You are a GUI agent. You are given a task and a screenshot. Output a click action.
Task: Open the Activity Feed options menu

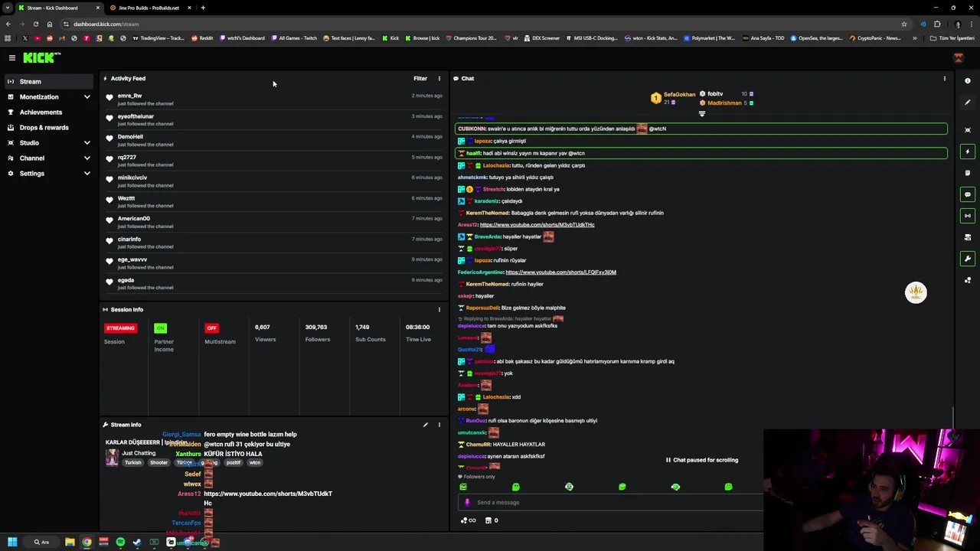pos(439,78)
